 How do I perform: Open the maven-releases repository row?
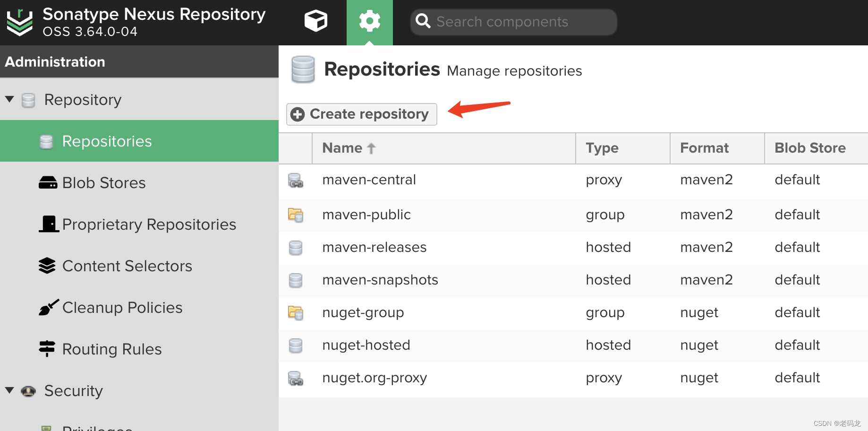click(x=573, y=248)
